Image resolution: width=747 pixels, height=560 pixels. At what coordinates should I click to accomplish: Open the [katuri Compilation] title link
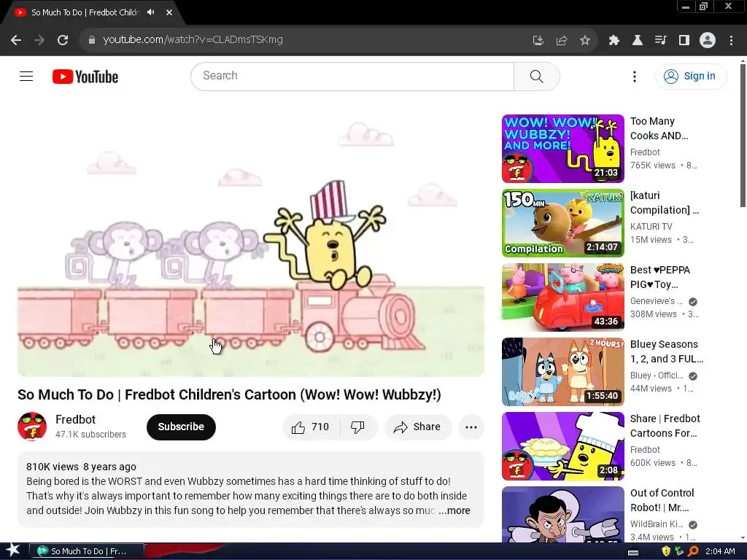[665, 203]
